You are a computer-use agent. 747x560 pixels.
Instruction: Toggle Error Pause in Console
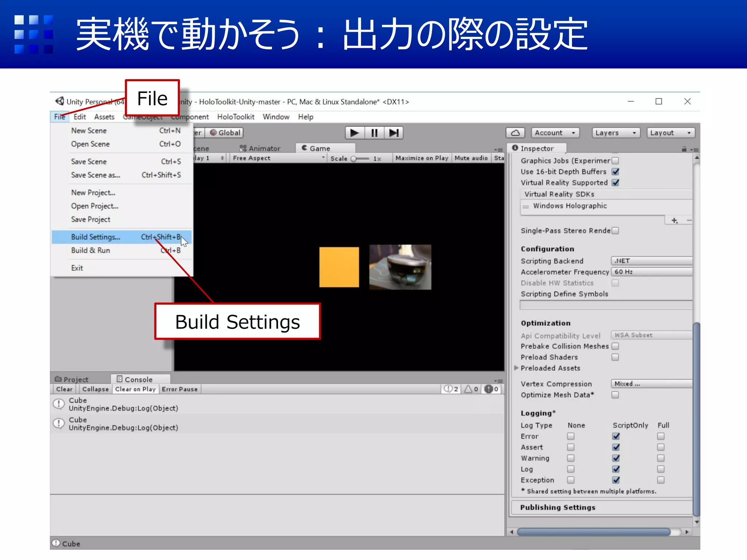coord(179,389)
